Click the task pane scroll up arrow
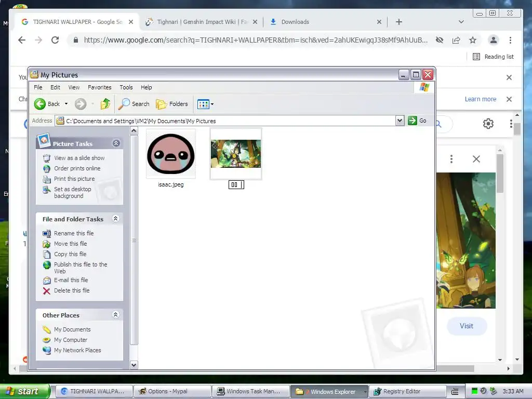This screenshot has width=532, height=399. (x=134, y=130)
